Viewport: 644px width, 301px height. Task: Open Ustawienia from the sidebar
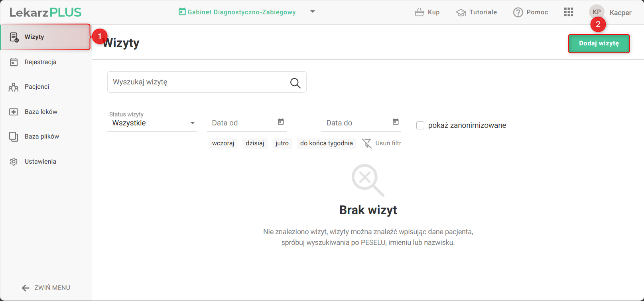(x=40, y=162)
